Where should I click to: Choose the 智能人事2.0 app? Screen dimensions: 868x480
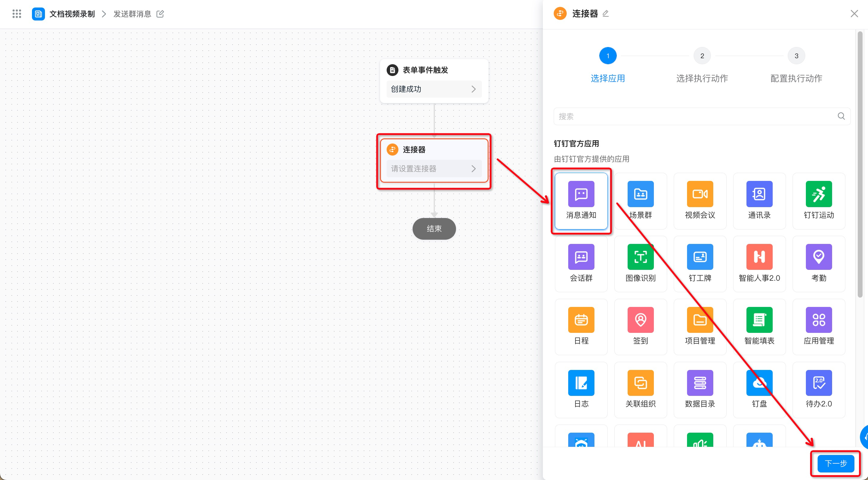759,264
